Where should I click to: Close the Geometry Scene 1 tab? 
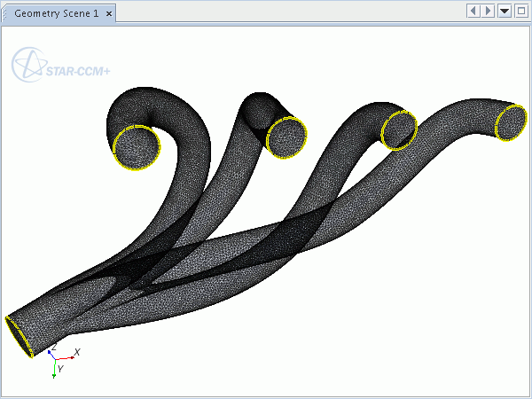click(108, 14)
